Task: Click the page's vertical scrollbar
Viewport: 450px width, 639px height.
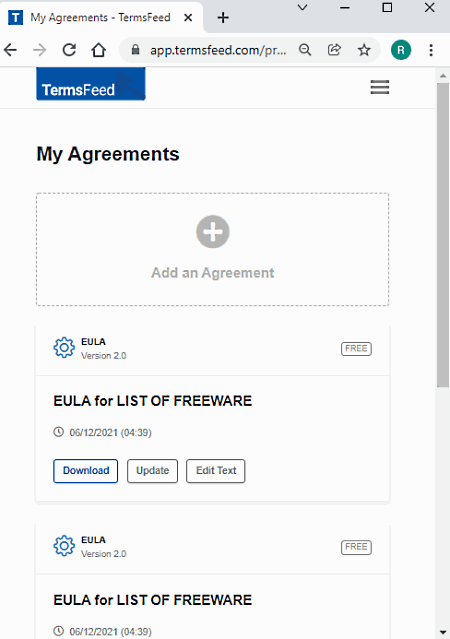Action: point(443,235)
